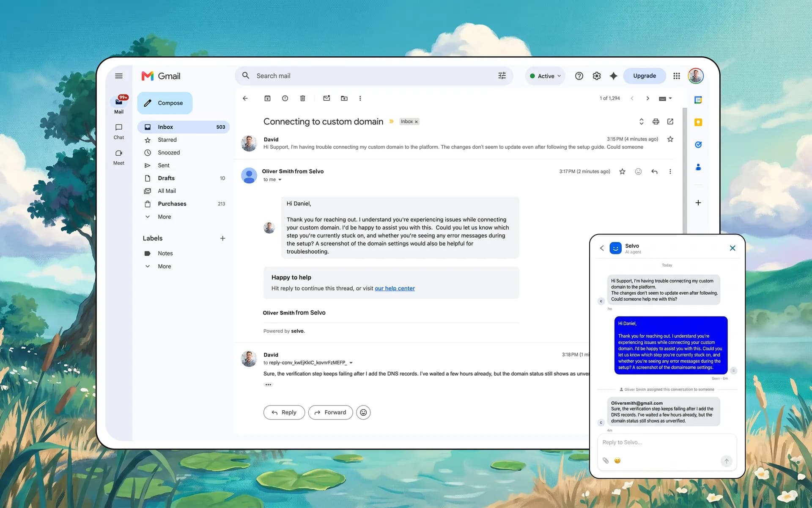This screenshot has height=508, width=812.
Task: Open the Gmail main menu hamburger icon
Action: (119, 76)
